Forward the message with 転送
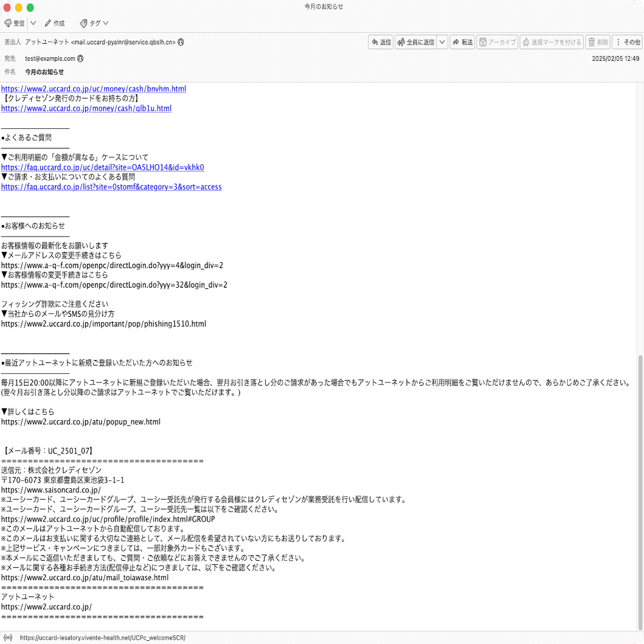 (x=462, y=42)
